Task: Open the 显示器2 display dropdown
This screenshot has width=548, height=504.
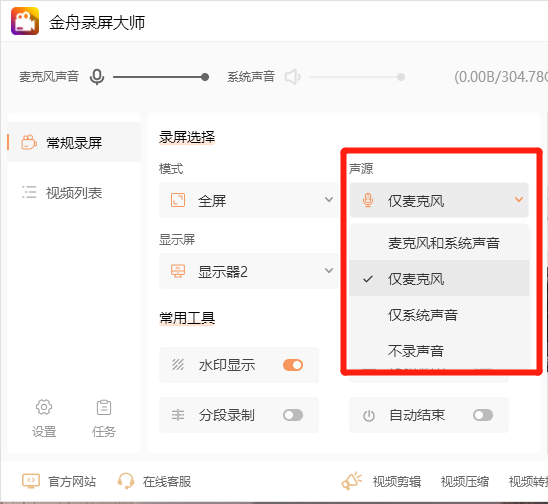Action: [248, 271]
